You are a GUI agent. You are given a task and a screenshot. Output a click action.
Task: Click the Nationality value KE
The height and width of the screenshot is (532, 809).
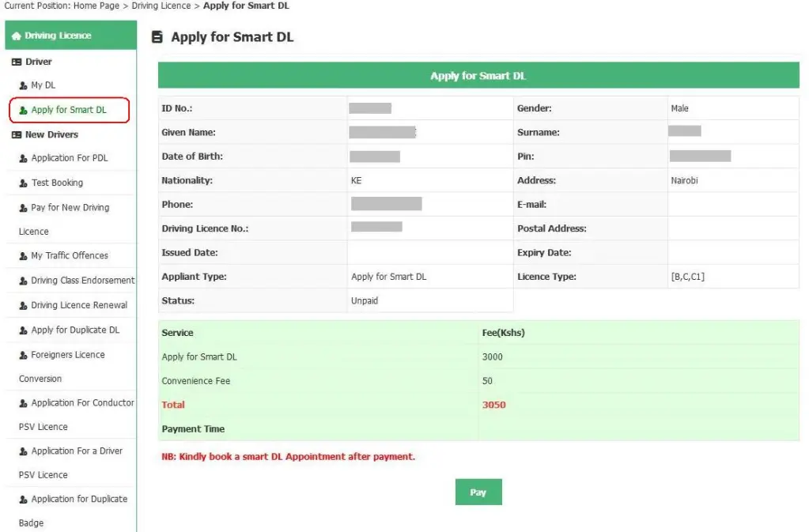[356, 180]
